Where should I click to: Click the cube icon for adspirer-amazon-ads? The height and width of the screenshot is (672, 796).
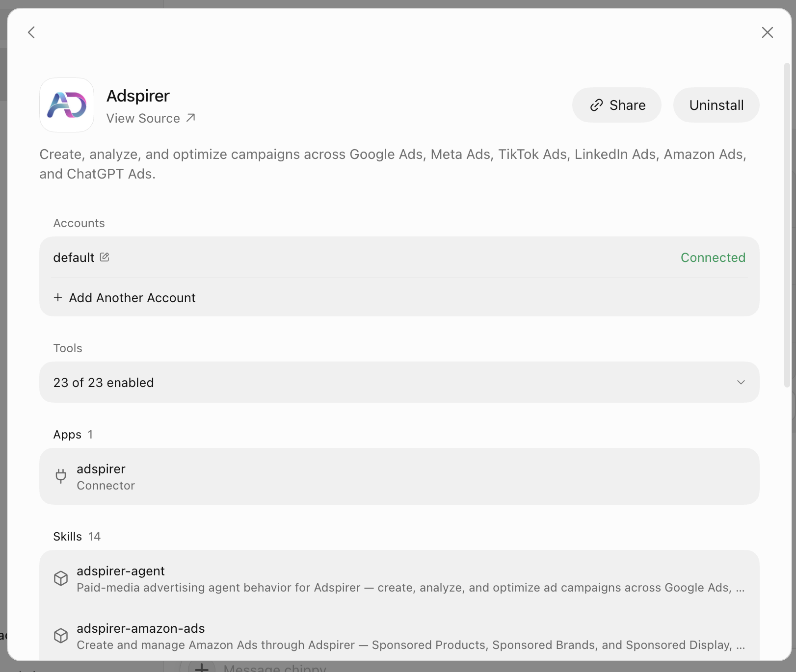point(61,636)
